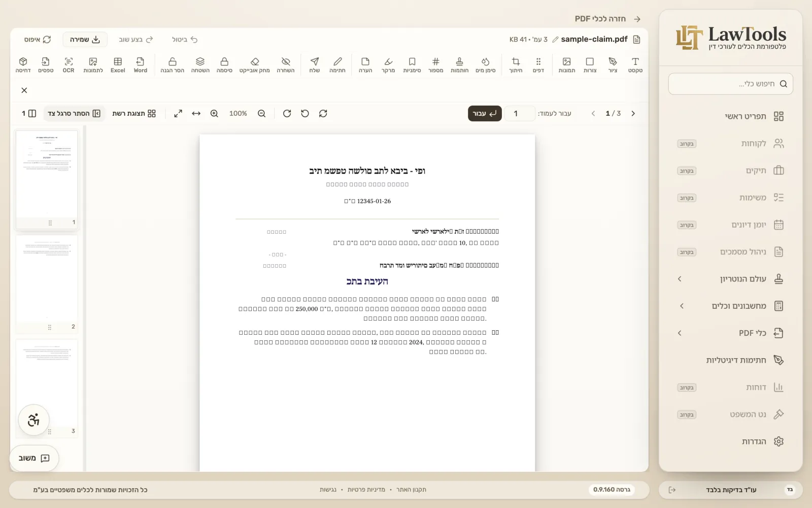Export the document to Word
The image size is (812, 508).
141,65
